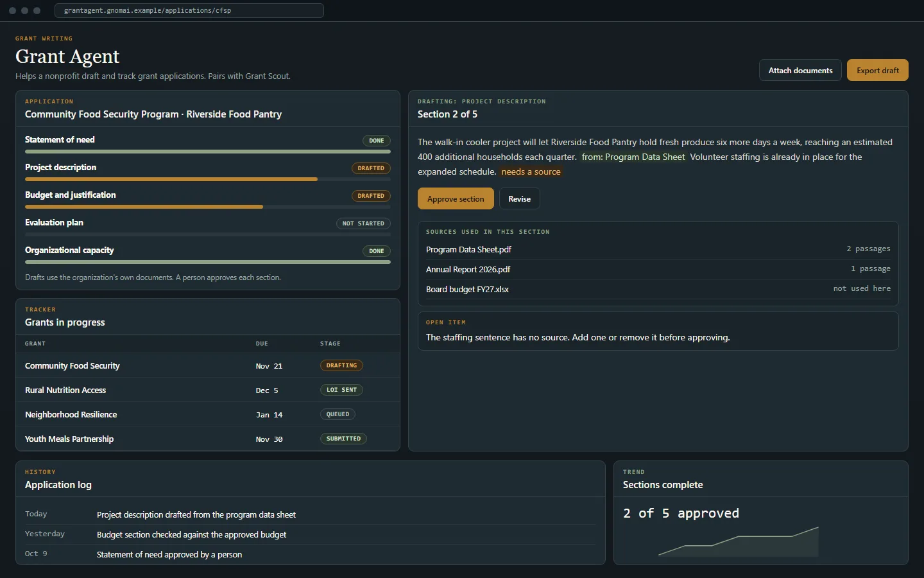Click the NOT STARTED badge

(363, 223)
